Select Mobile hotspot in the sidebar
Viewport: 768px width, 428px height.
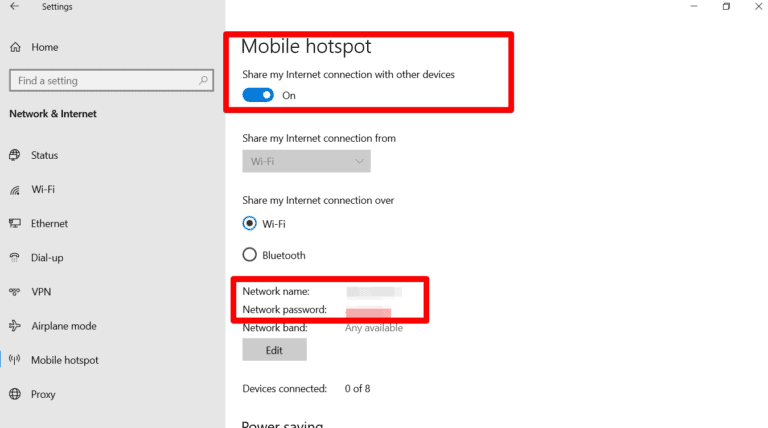(64, 360)
